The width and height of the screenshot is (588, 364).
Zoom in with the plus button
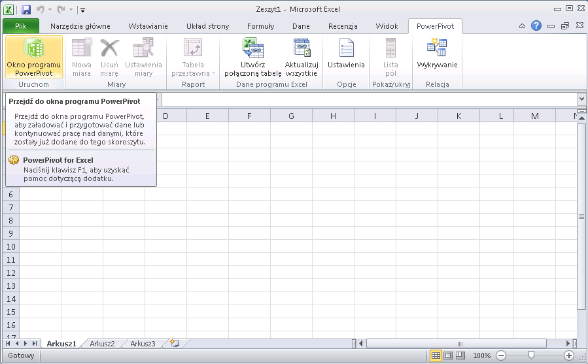coord(569,356)
